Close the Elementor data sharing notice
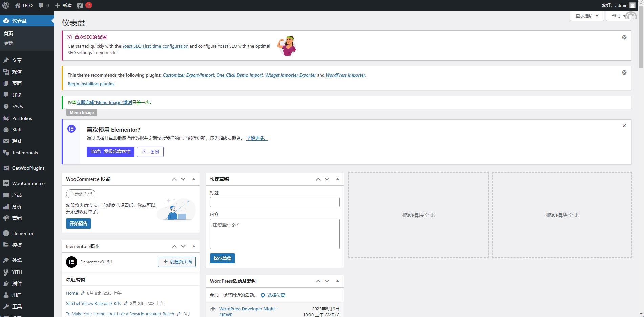The height and width of the screenshot is (317, 644). tap(624, 126)
